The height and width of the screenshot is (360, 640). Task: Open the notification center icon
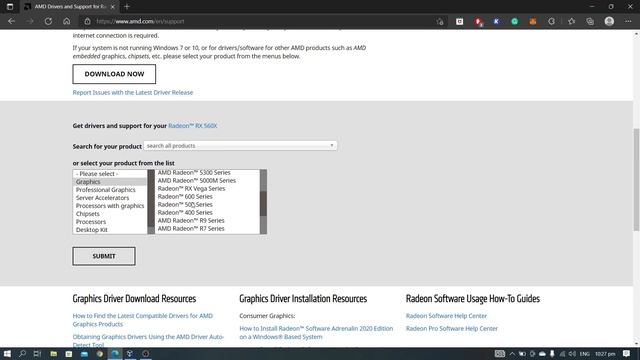(x=627, y=354)
